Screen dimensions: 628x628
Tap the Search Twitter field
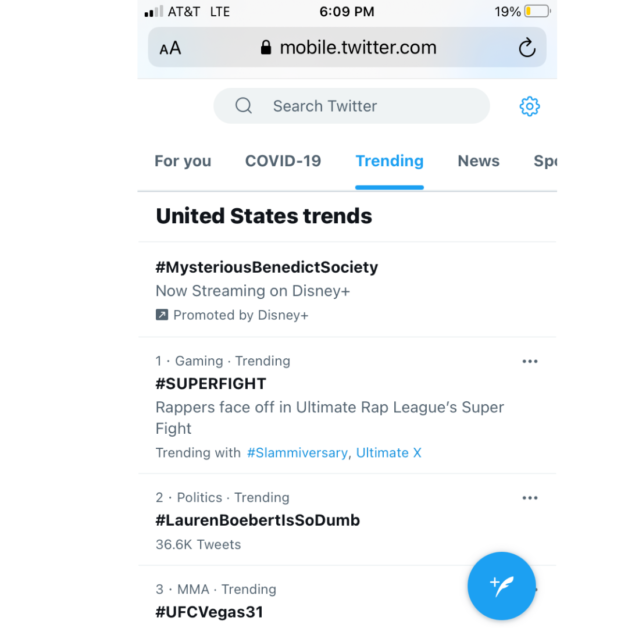tap(351, 106)
